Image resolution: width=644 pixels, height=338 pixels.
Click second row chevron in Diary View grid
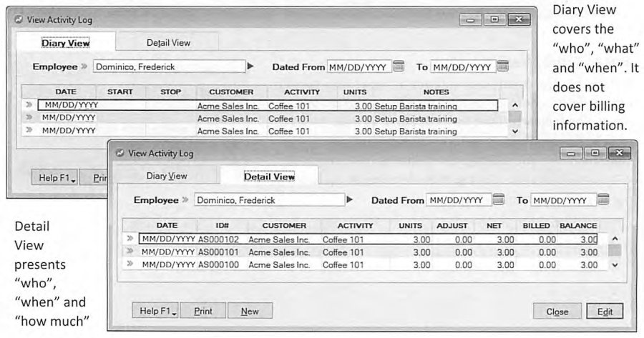[x=29, y=117]
